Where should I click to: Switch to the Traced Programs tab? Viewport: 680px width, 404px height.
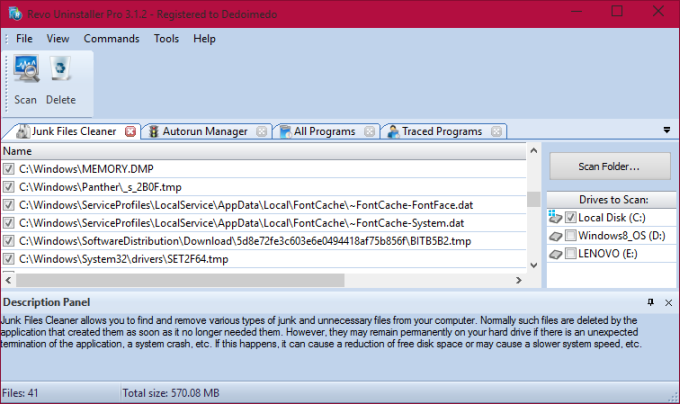[x=444, y=131]
